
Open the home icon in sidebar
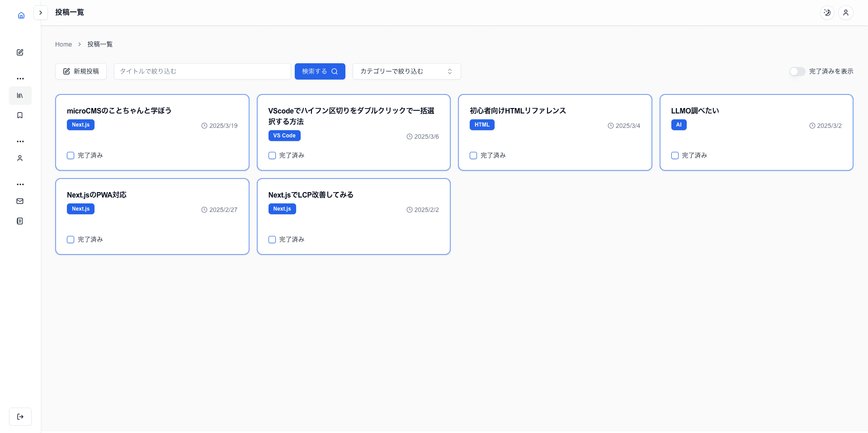click(x=21, y=15)
